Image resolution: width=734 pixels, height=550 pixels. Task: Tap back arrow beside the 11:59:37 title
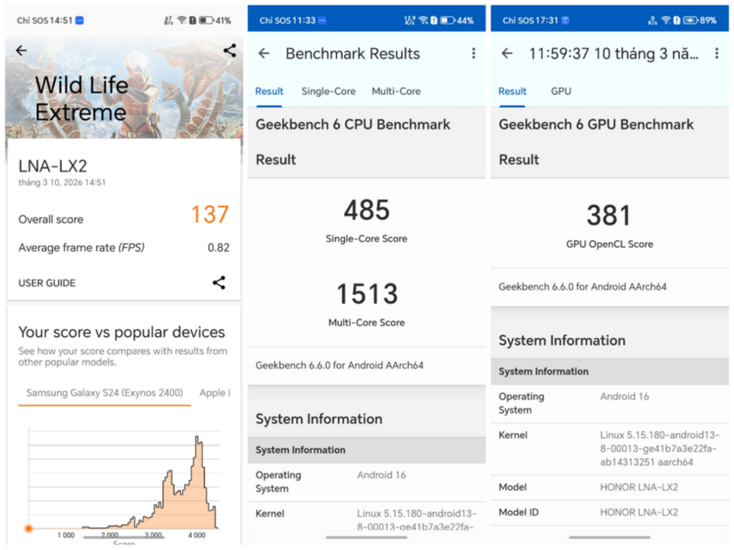507,54
